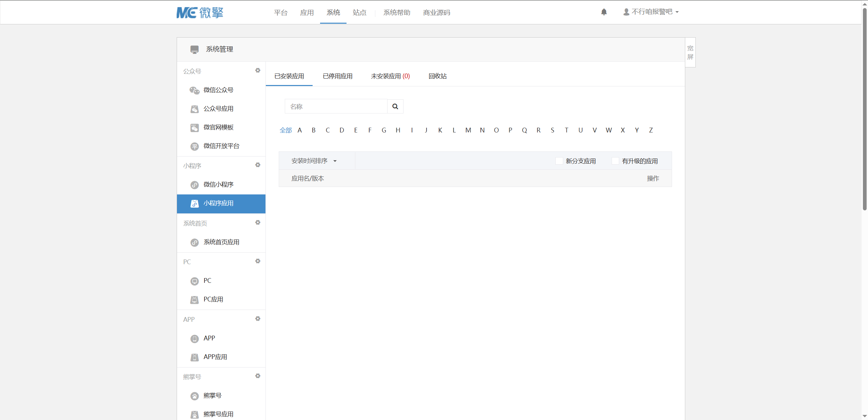Open 微信公众号 sidebar item icon

194,90
